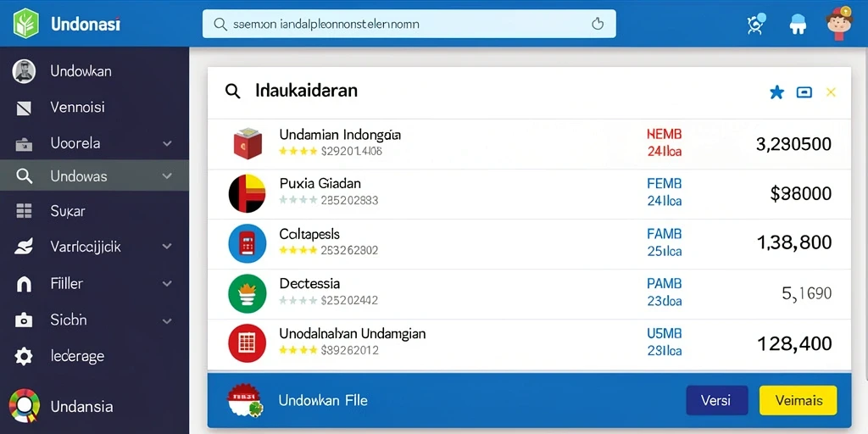Screen dimensions: 868x434
Task: Open the Dectessia entry title
Action: pyautogui.click(x=309, y=283)
